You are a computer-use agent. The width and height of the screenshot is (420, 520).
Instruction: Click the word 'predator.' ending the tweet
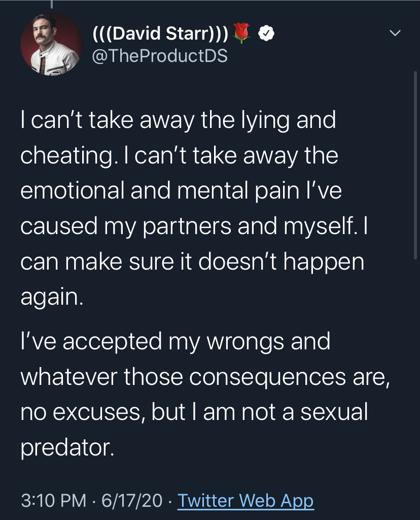65,447
